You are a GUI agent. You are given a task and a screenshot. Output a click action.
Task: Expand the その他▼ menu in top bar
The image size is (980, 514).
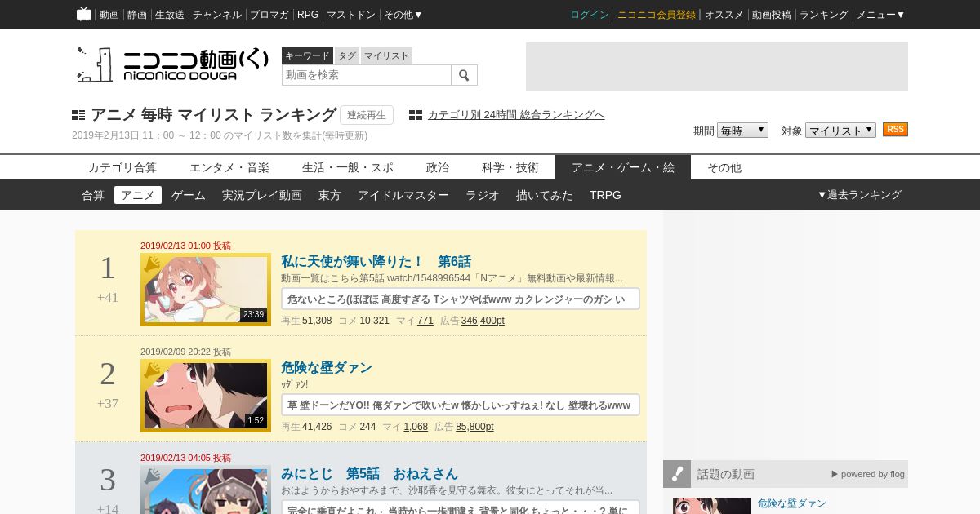click(x=403, y=15)
